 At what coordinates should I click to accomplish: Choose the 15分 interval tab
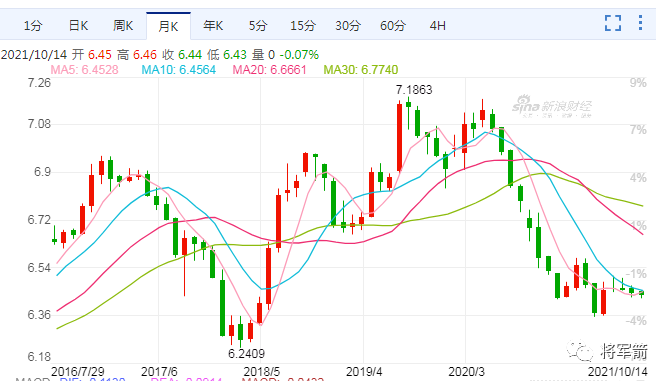tap(303, 26)
